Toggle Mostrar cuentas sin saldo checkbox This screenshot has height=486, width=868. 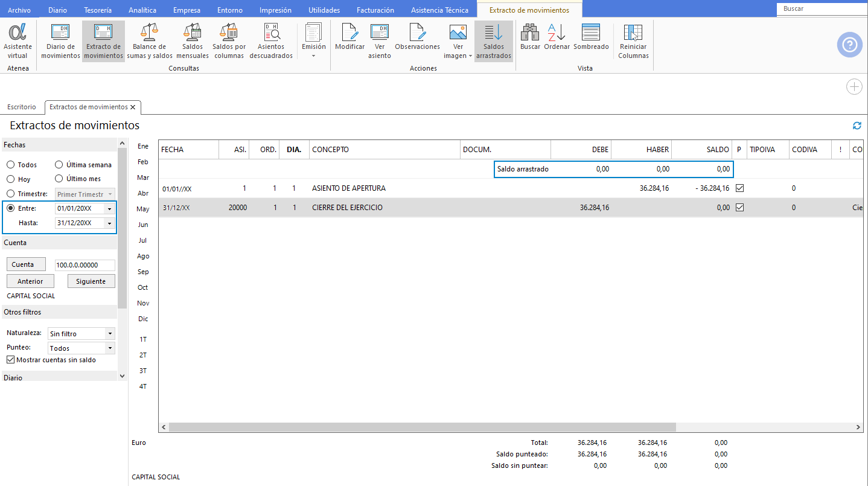(x=10, y=360)
